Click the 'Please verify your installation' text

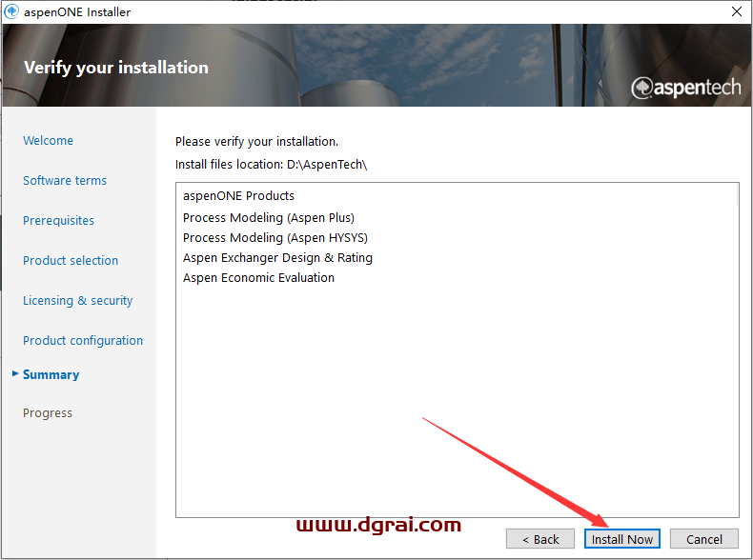click(x=257, y=142)
